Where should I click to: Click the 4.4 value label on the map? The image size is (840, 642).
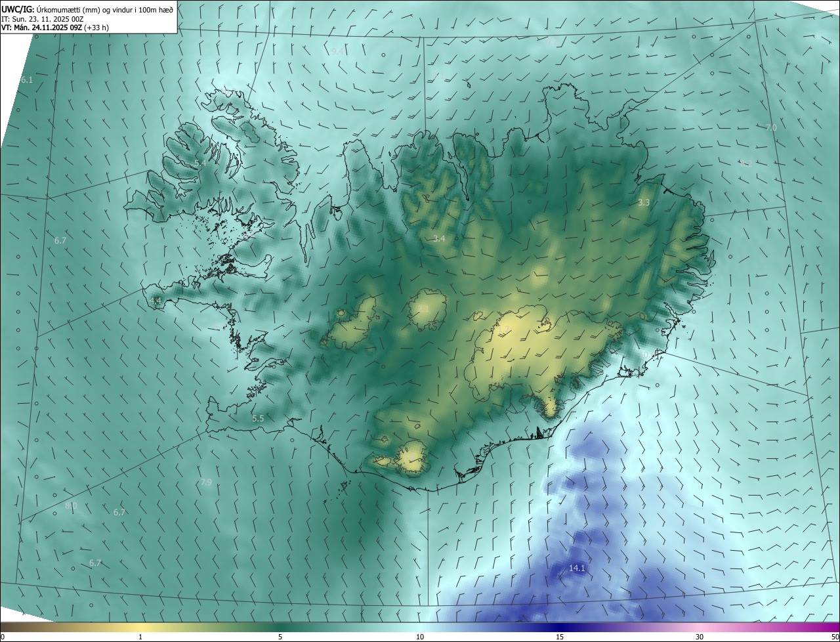pos(156,301)
